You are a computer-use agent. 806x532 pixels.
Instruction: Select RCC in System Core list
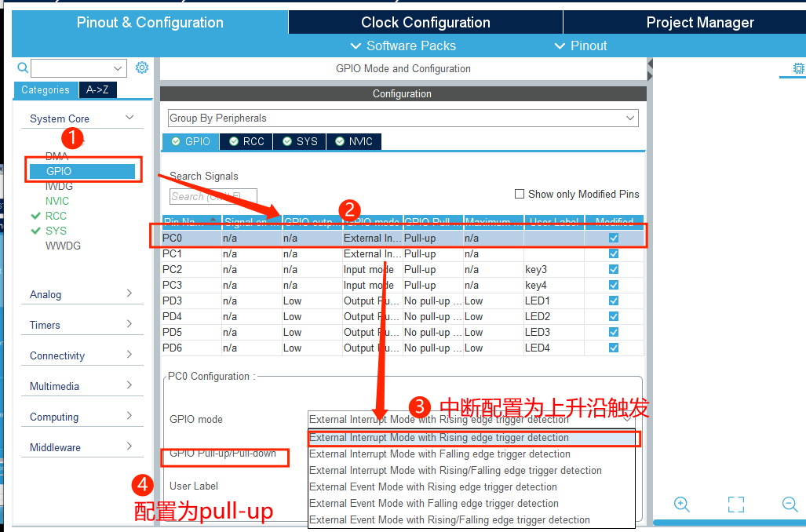[x=56, y=216]
